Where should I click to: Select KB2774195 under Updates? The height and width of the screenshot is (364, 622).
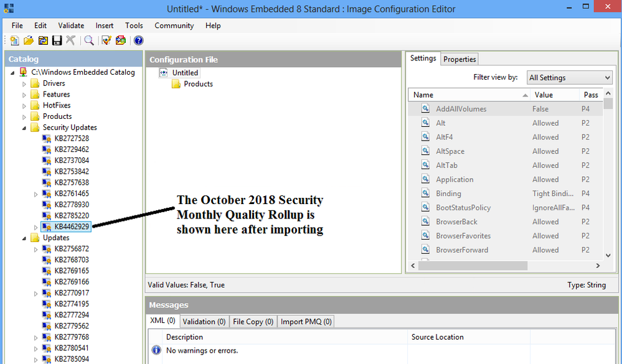click(72, 304)
